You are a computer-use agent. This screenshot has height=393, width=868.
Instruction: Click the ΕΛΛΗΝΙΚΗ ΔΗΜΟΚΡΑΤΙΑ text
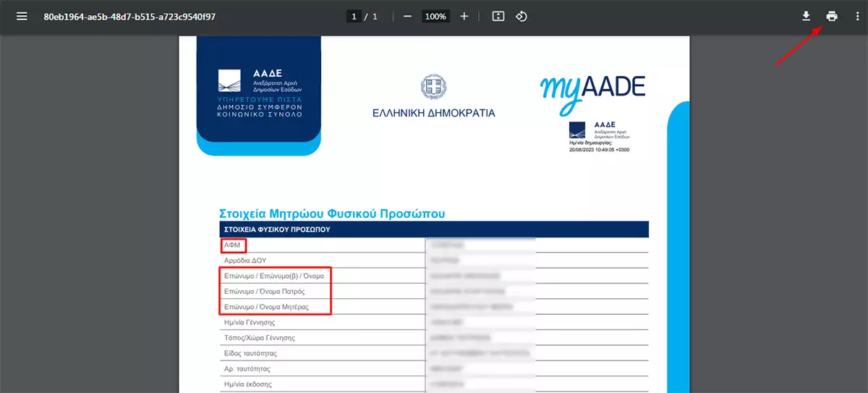pyautogui.click(x=433, y=113)
